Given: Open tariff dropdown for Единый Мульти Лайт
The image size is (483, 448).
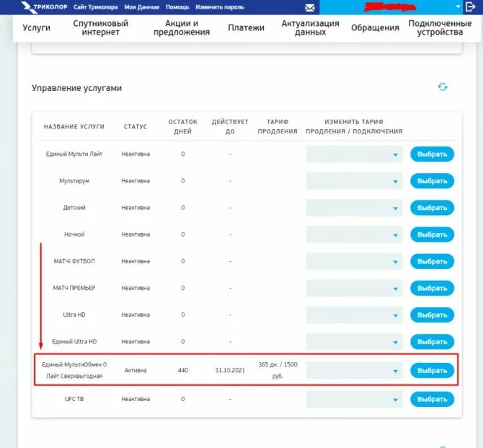Looking at the screenshot, I should [x=354, y=154].
